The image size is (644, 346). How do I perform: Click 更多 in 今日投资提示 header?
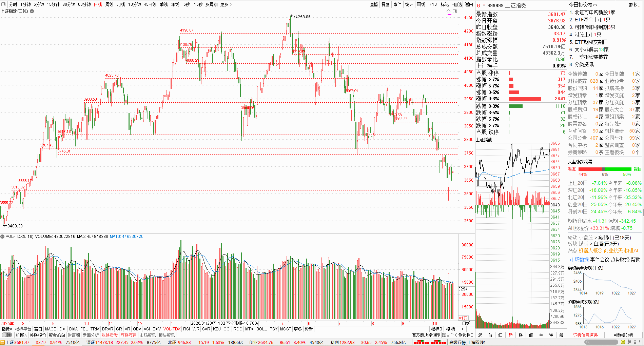[634, 5]
